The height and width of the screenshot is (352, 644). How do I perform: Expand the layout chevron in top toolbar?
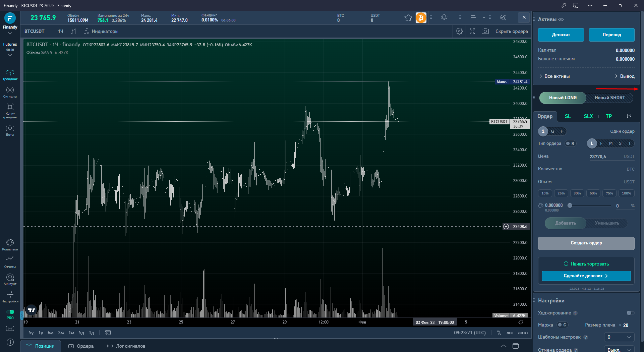click(484, 17)
